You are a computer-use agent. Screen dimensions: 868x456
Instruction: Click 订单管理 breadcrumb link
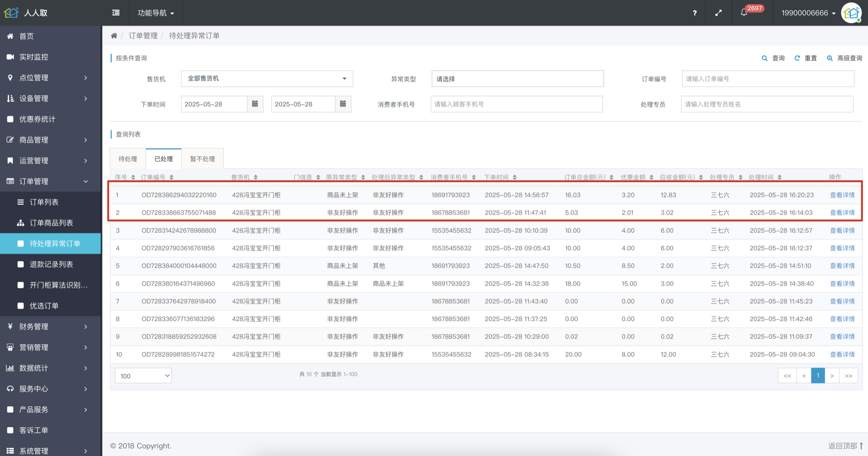click(143, 36)
